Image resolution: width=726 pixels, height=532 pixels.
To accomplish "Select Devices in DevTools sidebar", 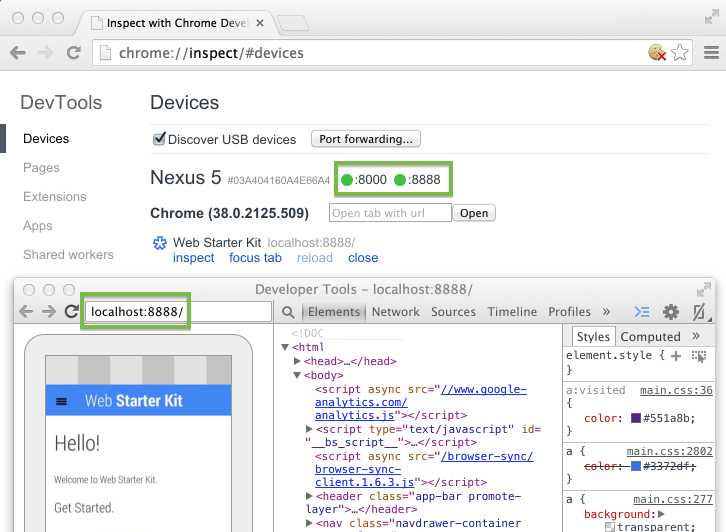I will click(46, 139).
